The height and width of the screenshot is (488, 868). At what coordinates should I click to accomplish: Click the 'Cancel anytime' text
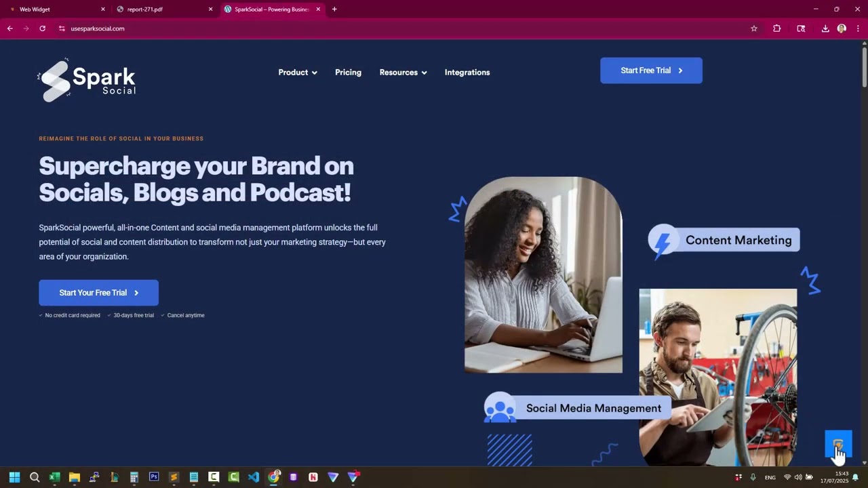pos(186,315)
